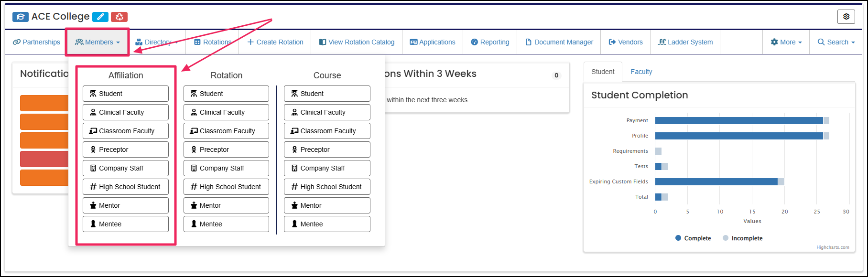The width and height of the screenshot is (868, 277).
Task: Select Mentor under Course
Action: pos(327,205)
